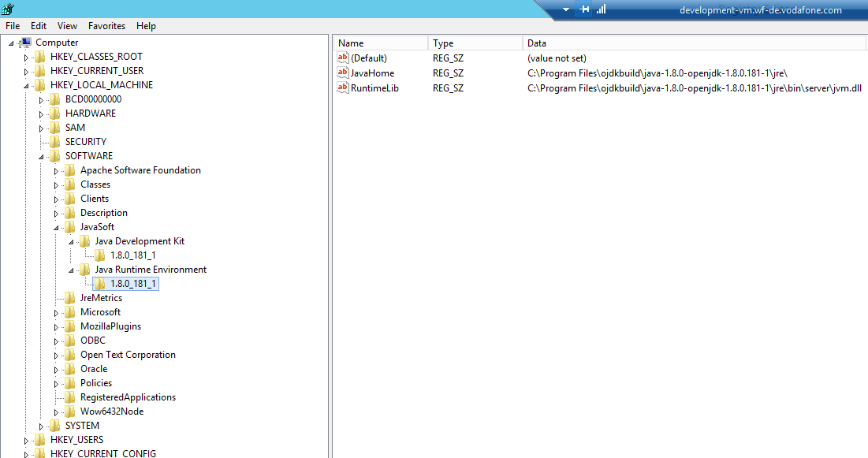Click the Name column header
This screenshot has height=458, width=868.
[x=381, y=43]
